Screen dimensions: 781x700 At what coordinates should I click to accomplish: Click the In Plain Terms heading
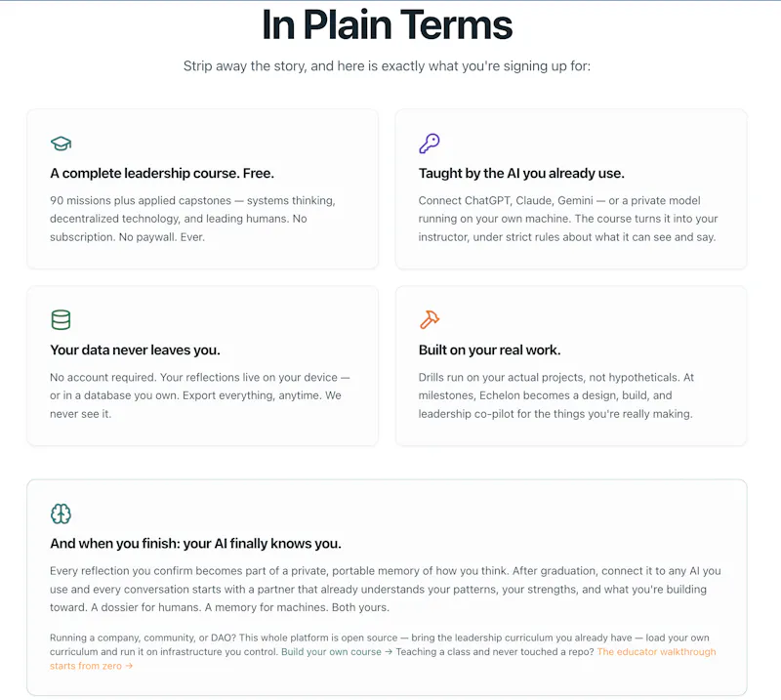tap(387, 25)
